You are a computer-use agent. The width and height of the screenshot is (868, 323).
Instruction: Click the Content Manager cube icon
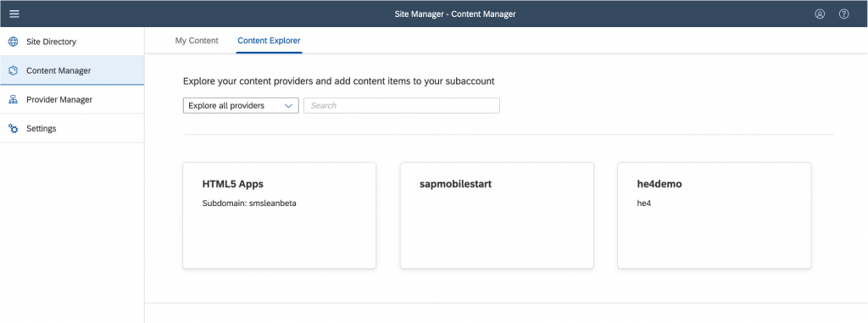pyautogui.click(x=14, y=70)
